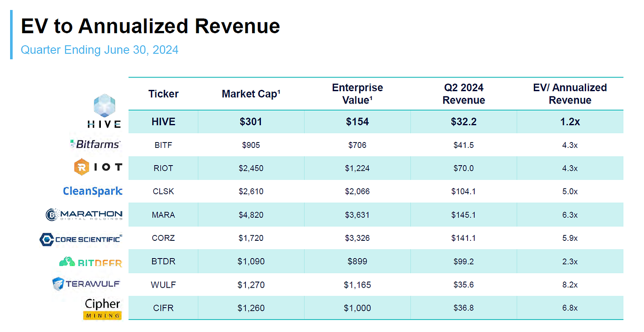This screenshot has width=644, height=332.
Task: Click the Marathon Digital Holdings logo
Action: 84,215
